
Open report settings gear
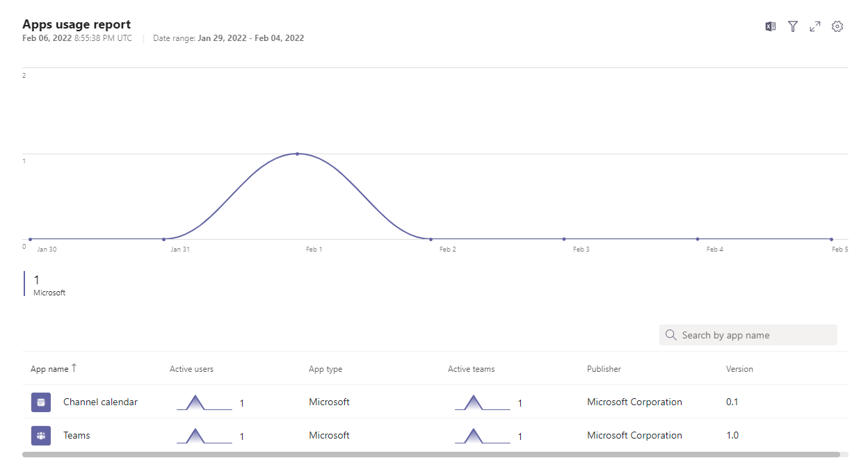837,26
